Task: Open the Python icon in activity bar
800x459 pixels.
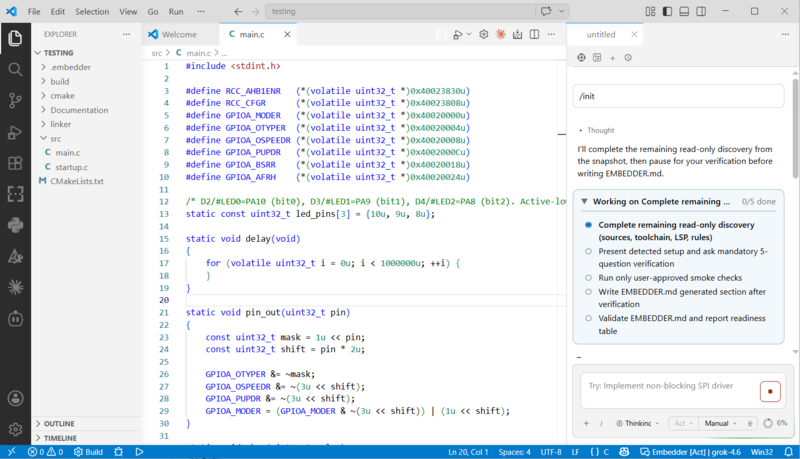Action: click(x=15, y=225)
